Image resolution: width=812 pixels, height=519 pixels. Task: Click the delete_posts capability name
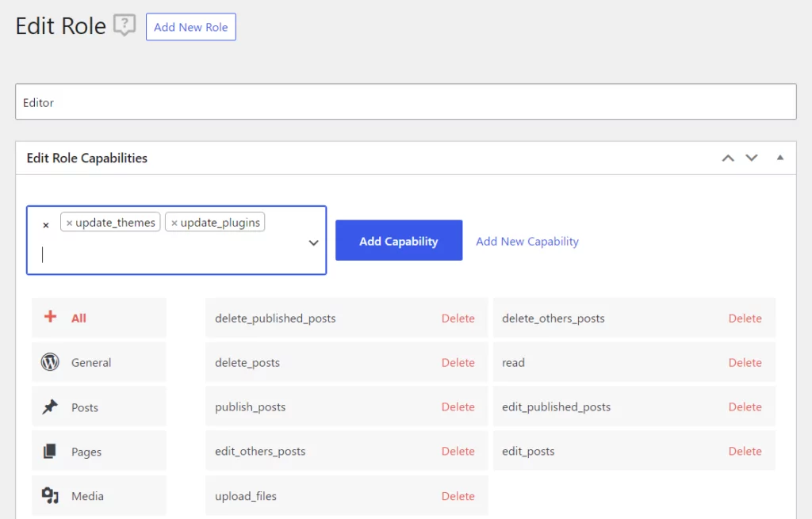tap(247, 363)
